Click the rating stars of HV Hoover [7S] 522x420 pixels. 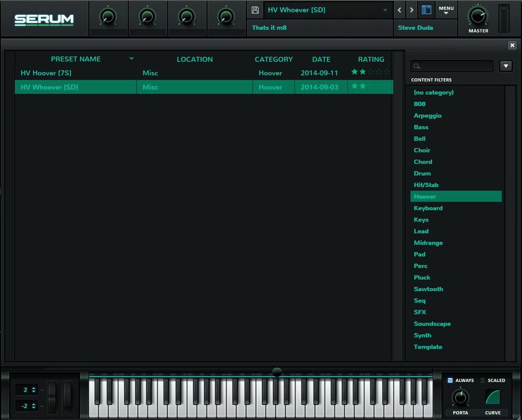pos(370,72)
